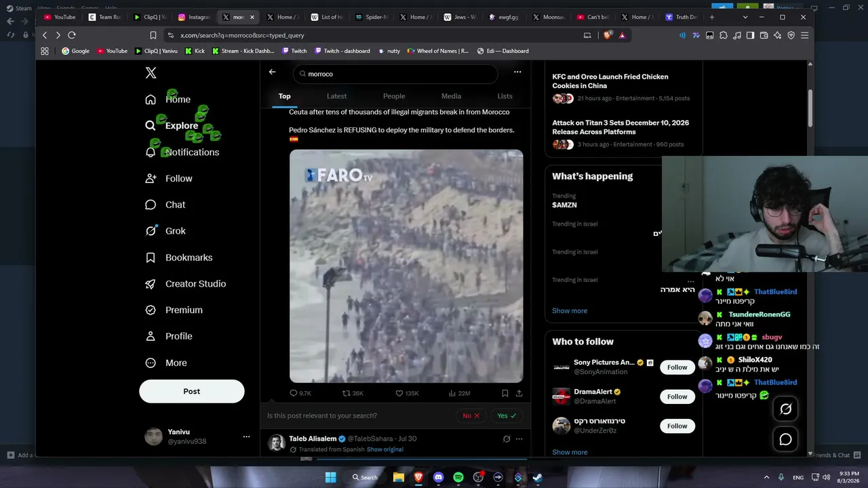
Task: Open search settings three-dot menu
Action: tap(517, 72)
